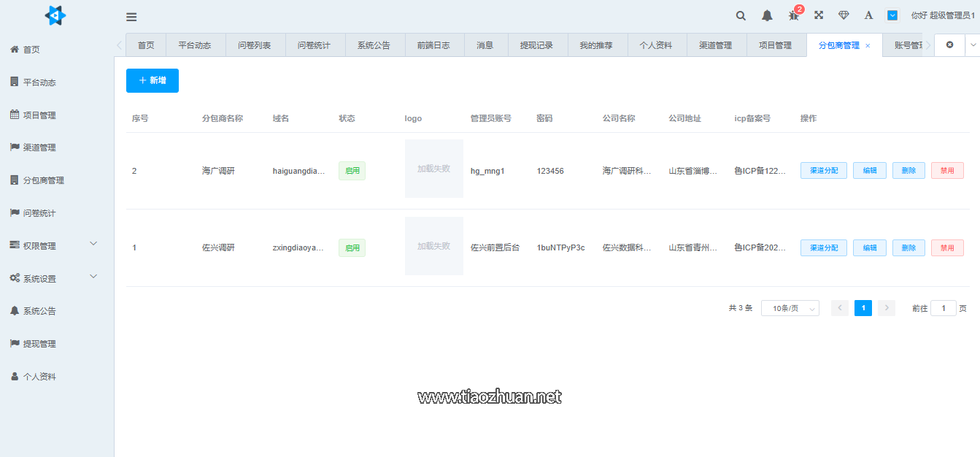This screenshot has width=980, height=457.
Task: Open notifications bell in top bar
Action: pyautogui.click(x=767, y=15)
